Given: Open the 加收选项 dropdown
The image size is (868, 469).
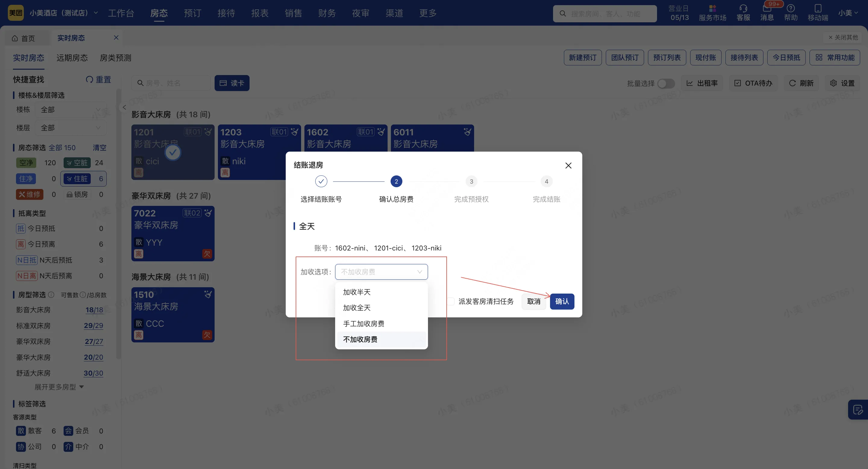Looking at the screenshot, I should 381,272.
